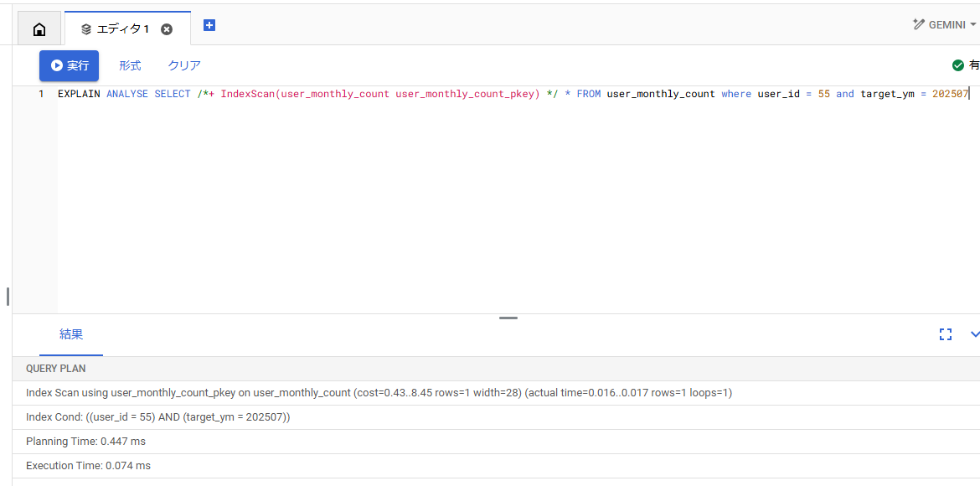Close the エディタ 1 tab
980x486 pixels.
(x=166, y=29)
